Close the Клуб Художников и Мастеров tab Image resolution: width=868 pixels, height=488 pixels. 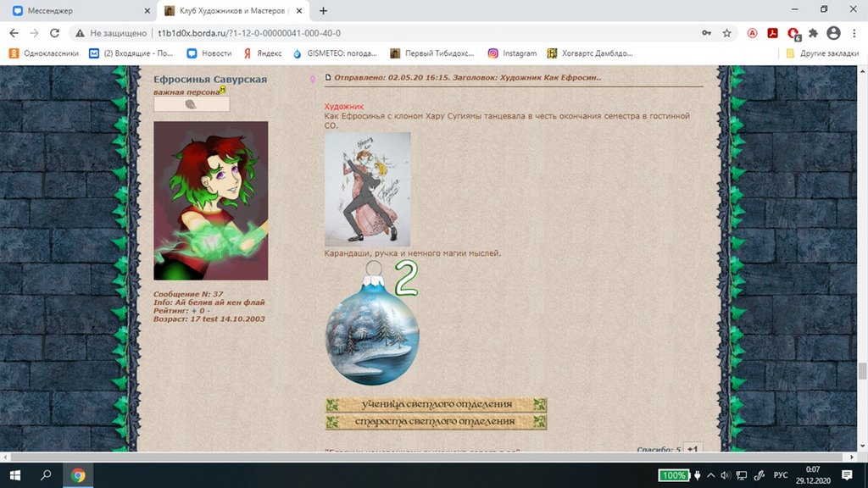[x=299, y=10]
